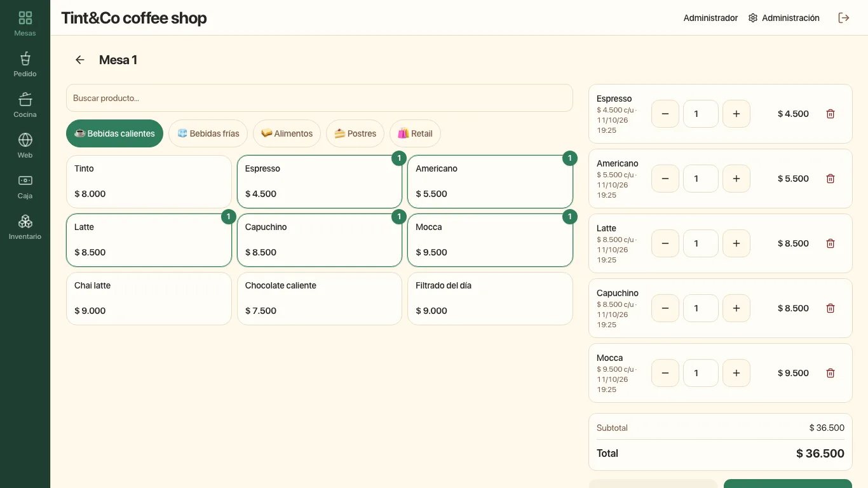868x488 pixels.
Task: Click the logout icon in header
Action: point(844,18)
